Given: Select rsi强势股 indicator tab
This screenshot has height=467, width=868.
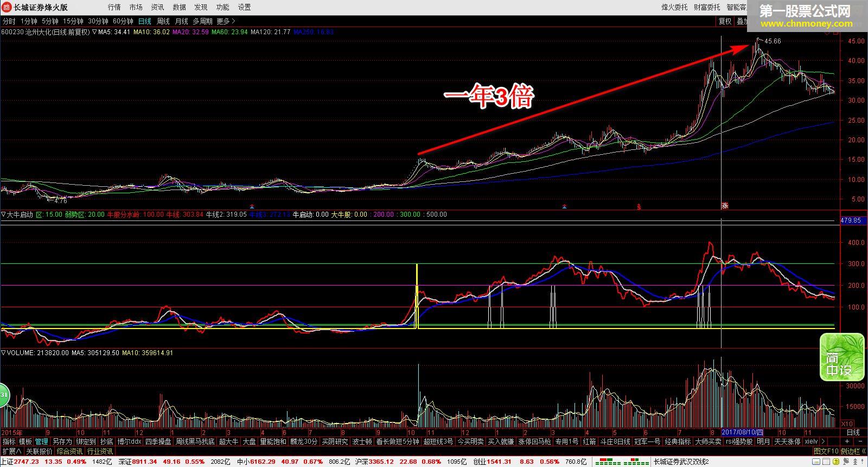Looking at the screenshot, I should click(739, 441).
